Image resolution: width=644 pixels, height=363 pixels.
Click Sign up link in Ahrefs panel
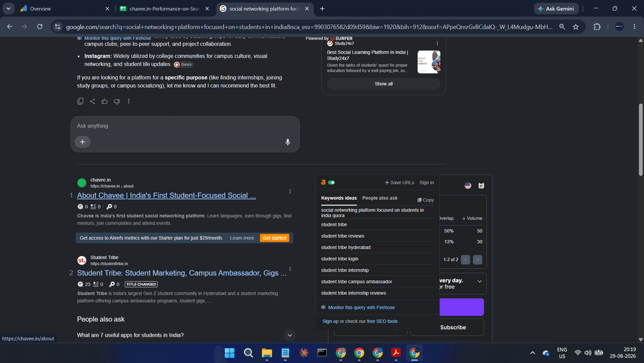tap(330, 321)
